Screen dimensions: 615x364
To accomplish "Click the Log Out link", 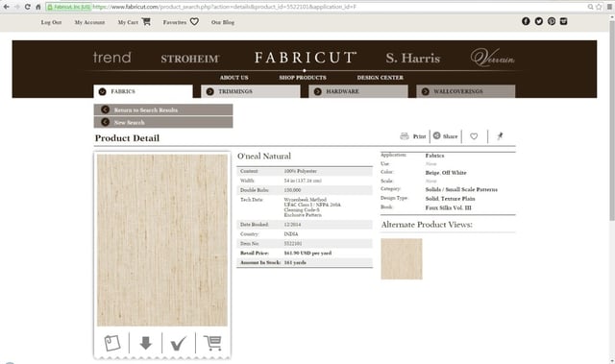I will [51, 22].
